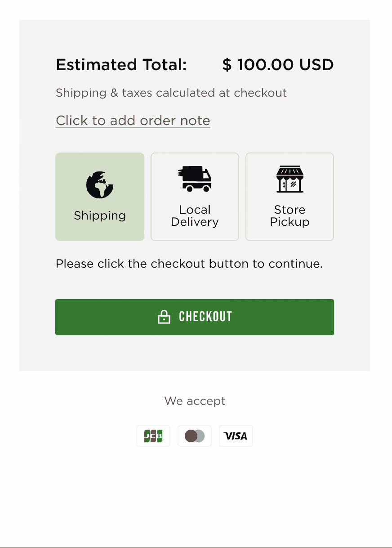Viewport: 392px width, 548px height.
Task: Click the "Shipping" text label
Action: 100,216
